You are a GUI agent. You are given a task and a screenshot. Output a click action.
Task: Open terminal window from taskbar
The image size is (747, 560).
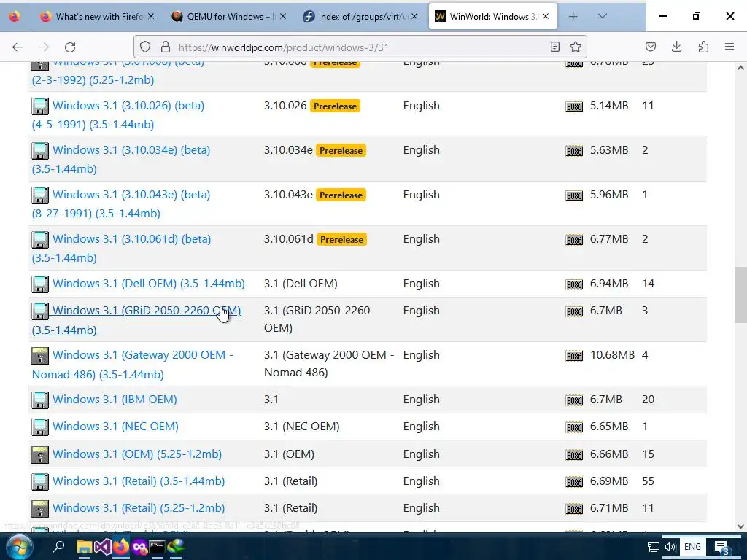point(158,547)
